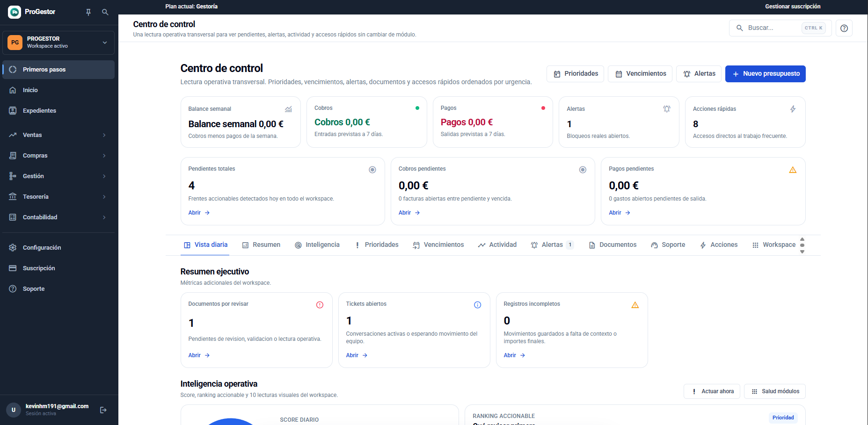Open the Soporte tab
Image resolution: width=868 pixels, height=425 pixels.
click(668, 245)
